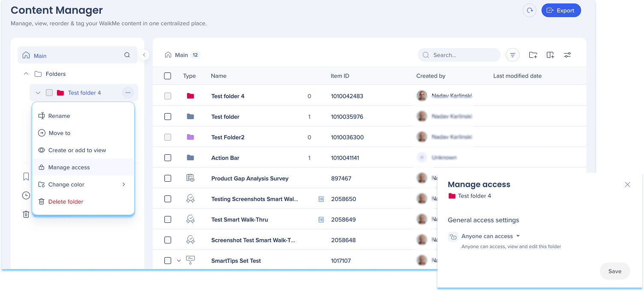This screenshot has height=291, width=644.
Task: Click the add column icon in toolbar
Action: coord(550,55)
